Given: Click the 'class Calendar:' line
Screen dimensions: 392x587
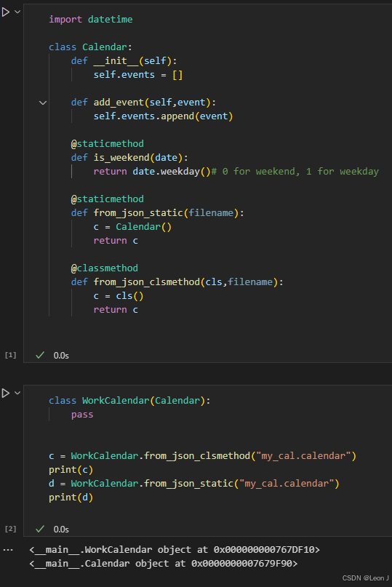Looking at the screenshot, I should point(90,47).
